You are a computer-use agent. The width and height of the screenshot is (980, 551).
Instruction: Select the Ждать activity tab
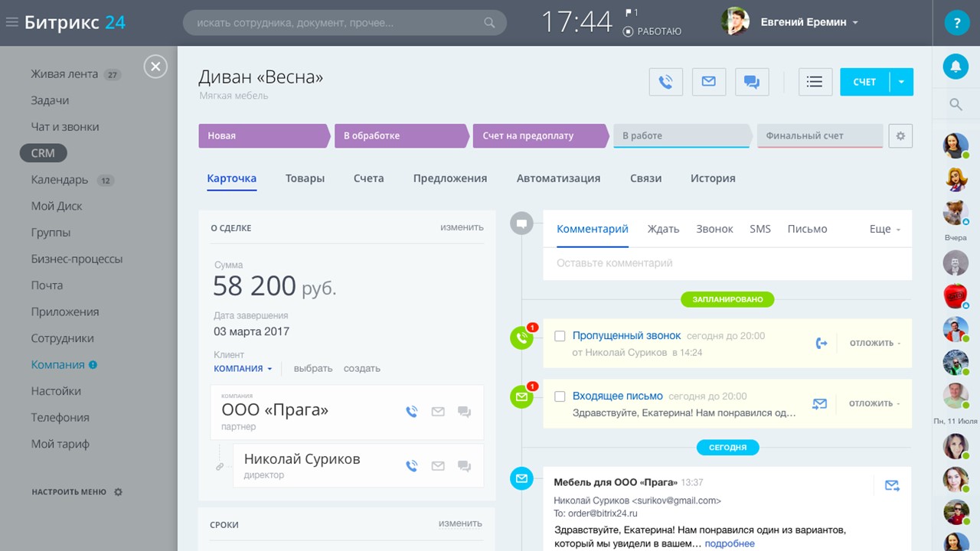[x=663, y=229]
